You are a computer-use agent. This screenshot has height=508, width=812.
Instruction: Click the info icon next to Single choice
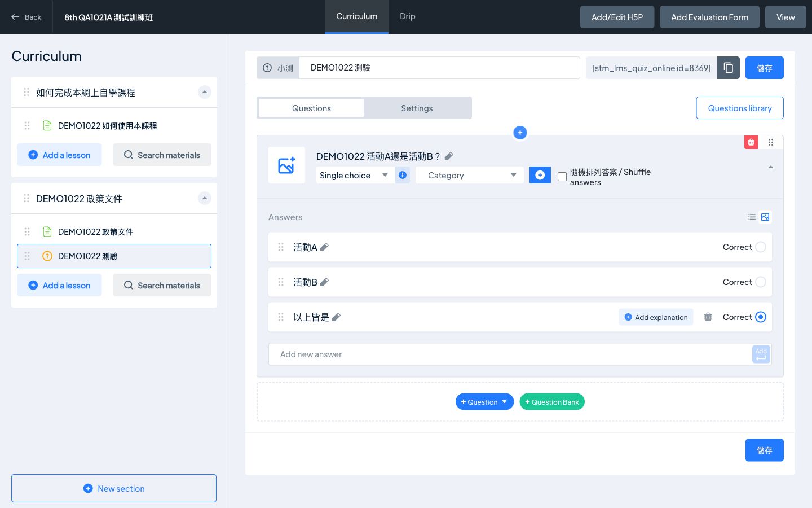point(403,175)
